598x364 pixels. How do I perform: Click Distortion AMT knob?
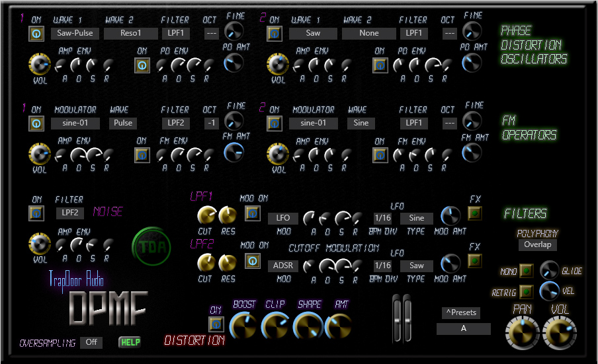pos(339,326)
